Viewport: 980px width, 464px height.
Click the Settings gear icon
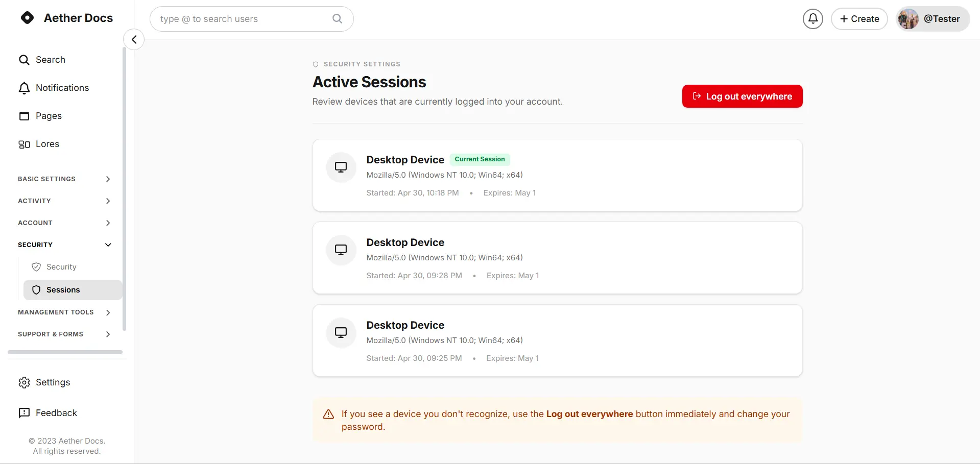coord(24,382)
